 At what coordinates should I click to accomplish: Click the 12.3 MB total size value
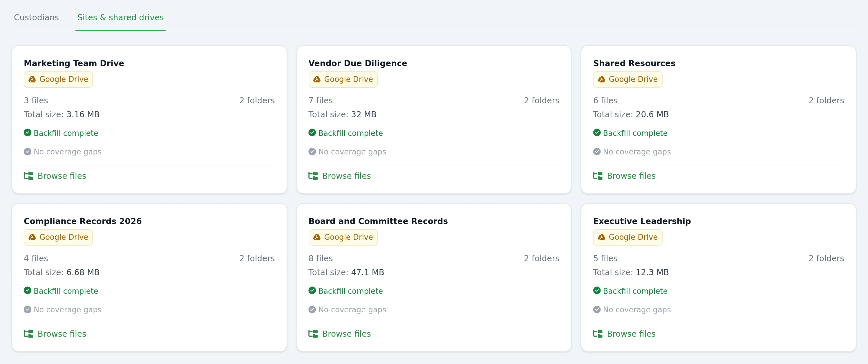pyautogui.click(x=652, y=272)
